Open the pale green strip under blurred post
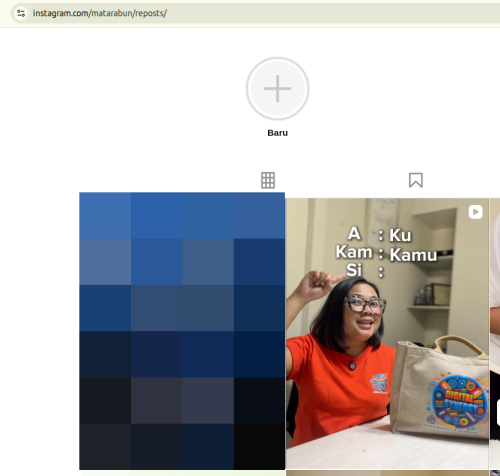This screenshot has height=476, width=500. click(182, 473)
